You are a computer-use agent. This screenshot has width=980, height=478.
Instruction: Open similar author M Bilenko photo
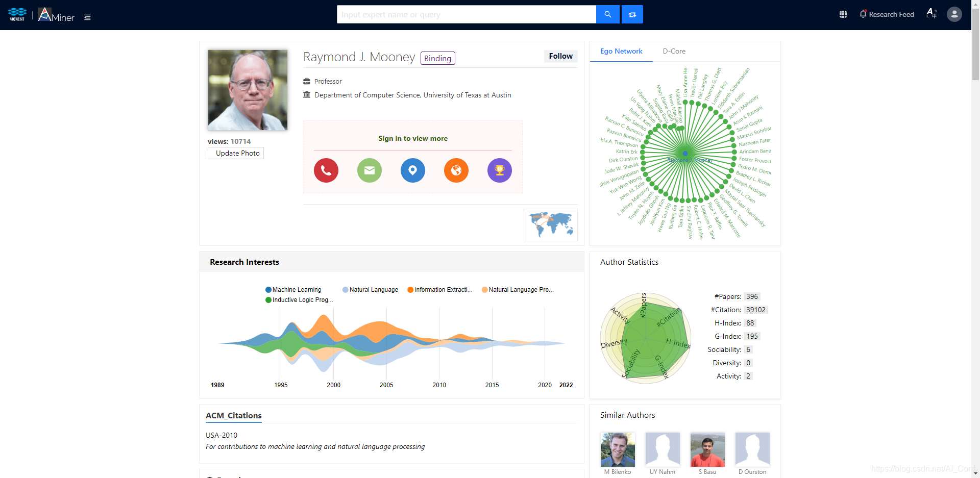point(618,449)
